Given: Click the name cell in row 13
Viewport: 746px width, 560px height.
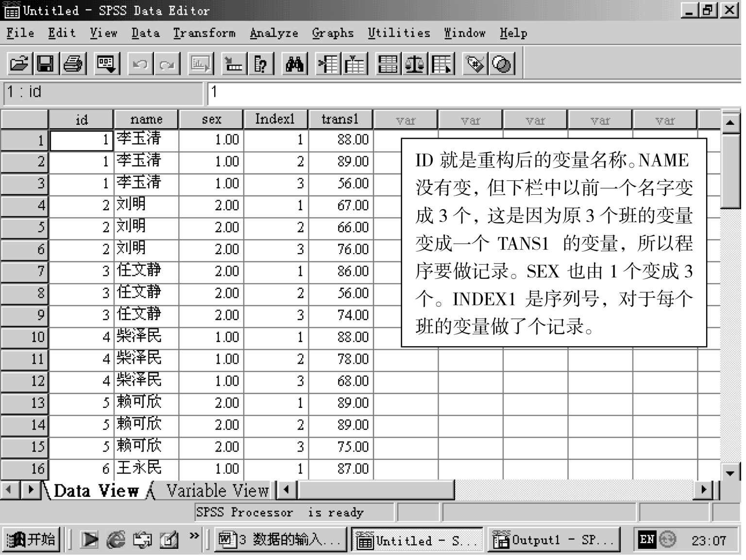Looking at the screenshot, I should click(146, 403).
